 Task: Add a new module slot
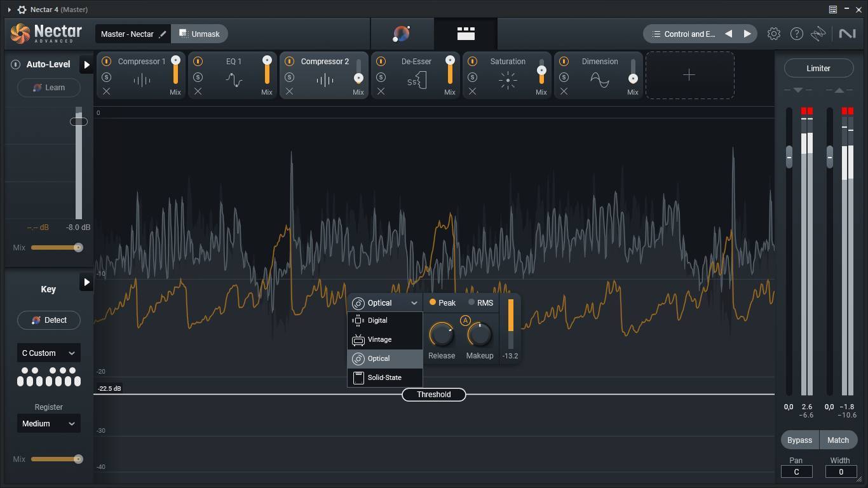coord(689,75)
